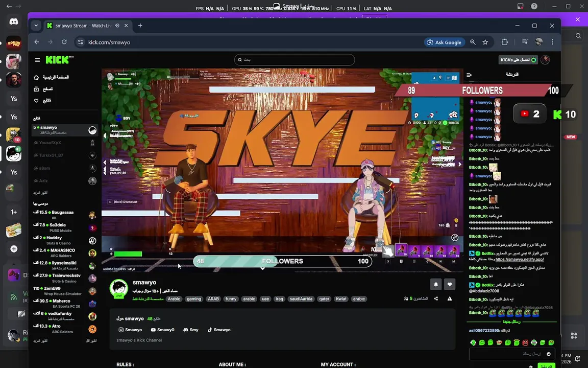The height and width of the screenshot is (368, 588).
Task: Open the Discord Smy link
Action: [191, 330]
